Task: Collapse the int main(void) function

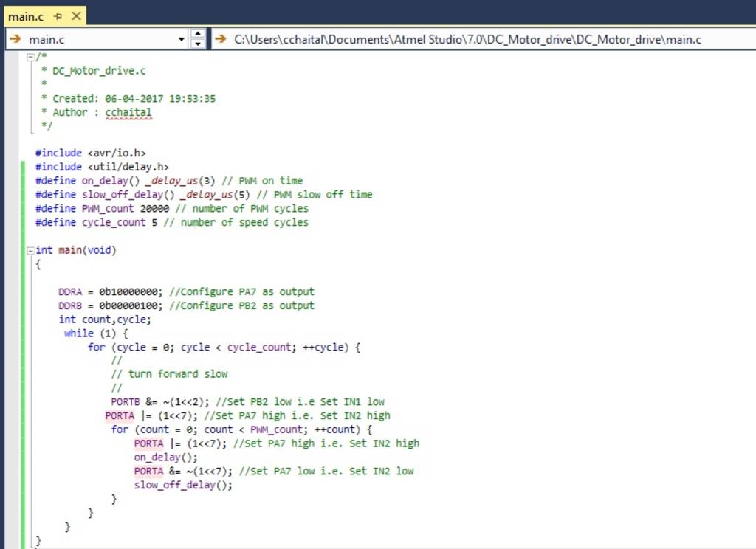Action: 31,251
